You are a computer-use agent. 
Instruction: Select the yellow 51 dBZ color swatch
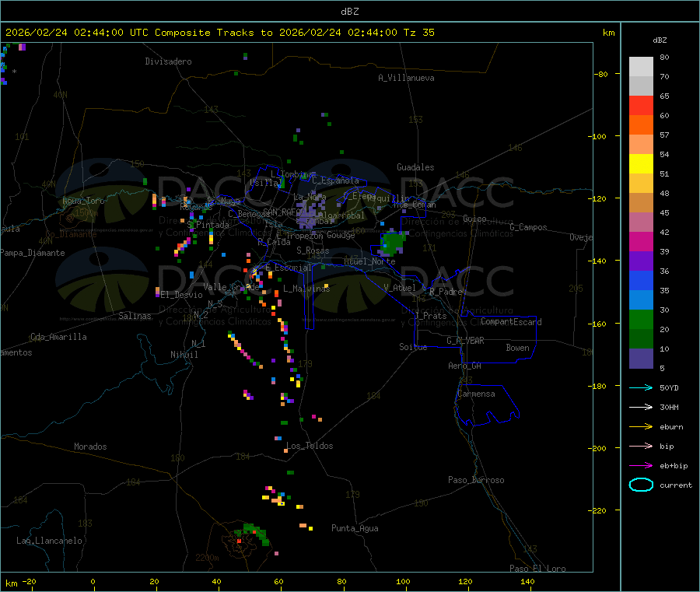(641, 164)
